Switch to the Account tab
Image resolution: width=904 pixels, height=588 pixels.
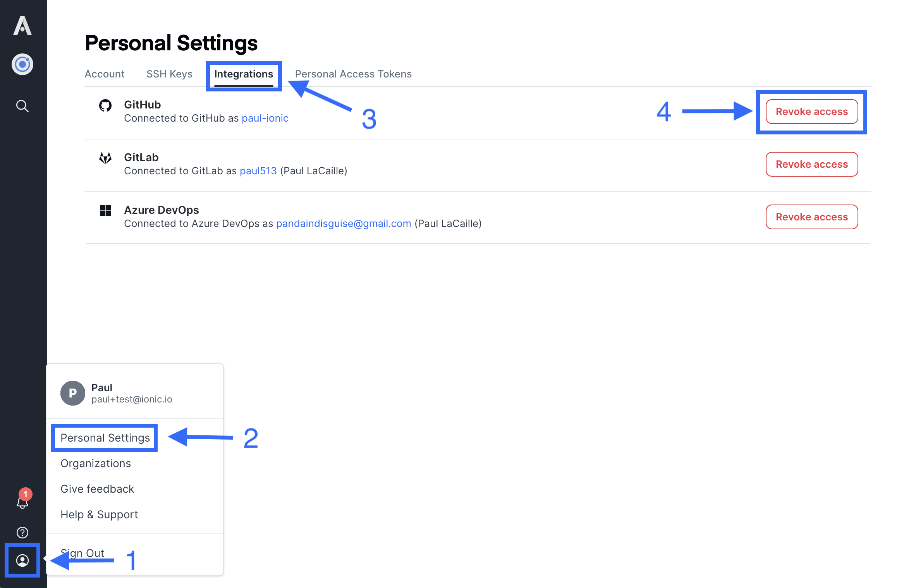pos(105,74)
